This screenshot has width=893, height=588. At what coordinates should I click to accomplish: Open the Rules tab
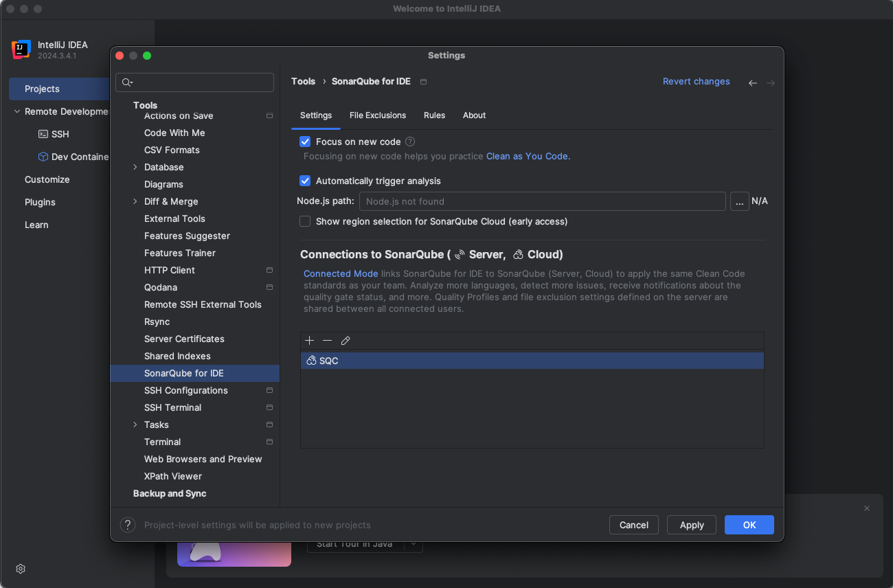[x=434, y=115]
